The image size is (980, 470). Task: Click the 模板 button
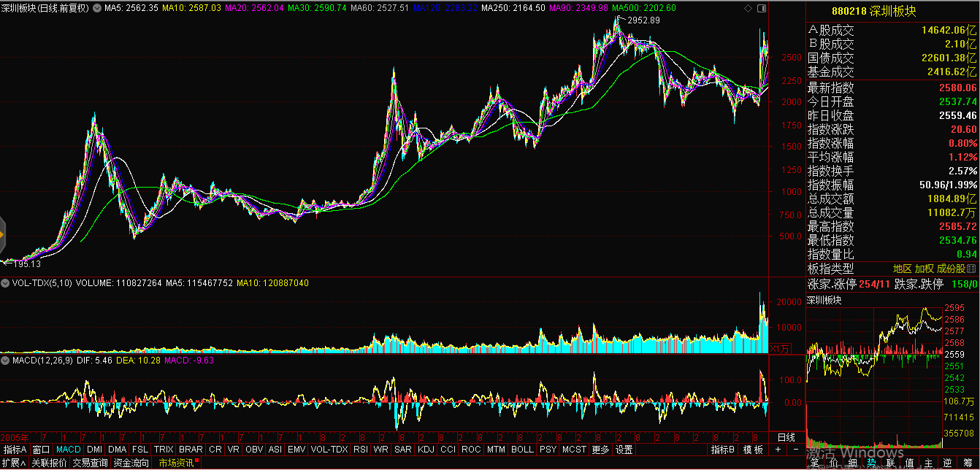pos(753,450)
